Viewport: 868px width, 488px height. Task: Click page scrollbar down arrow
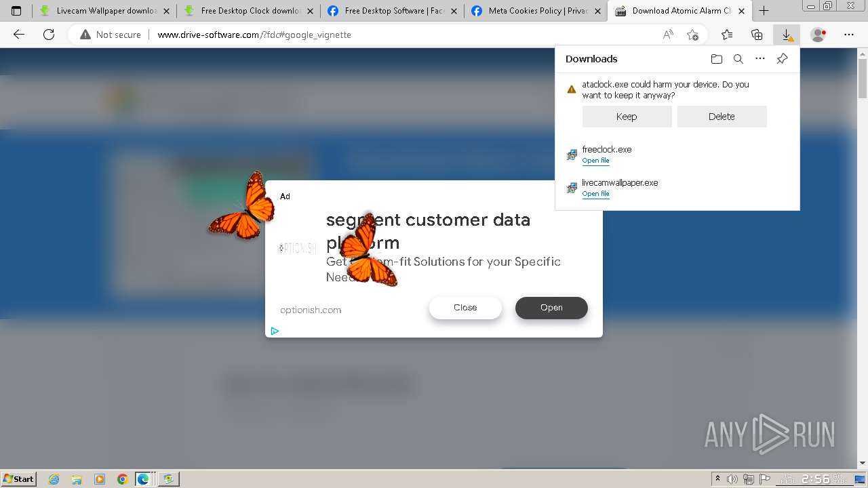863,463
